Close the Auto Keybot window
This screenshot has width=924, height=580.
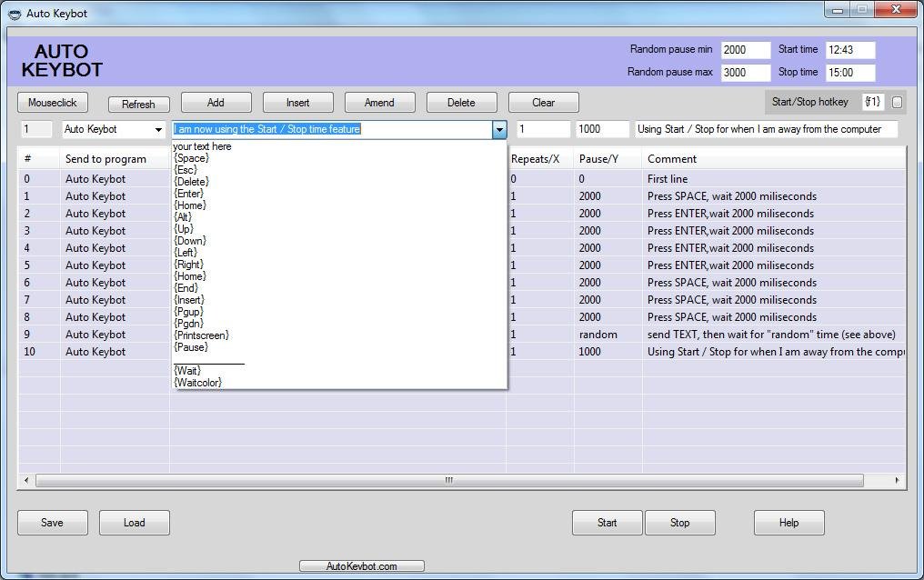tap(896, 9)
